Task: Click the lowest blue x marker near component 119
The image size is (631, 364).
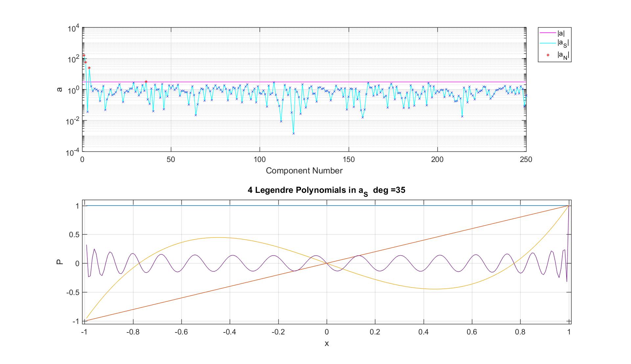Action: tap(293, 133)
